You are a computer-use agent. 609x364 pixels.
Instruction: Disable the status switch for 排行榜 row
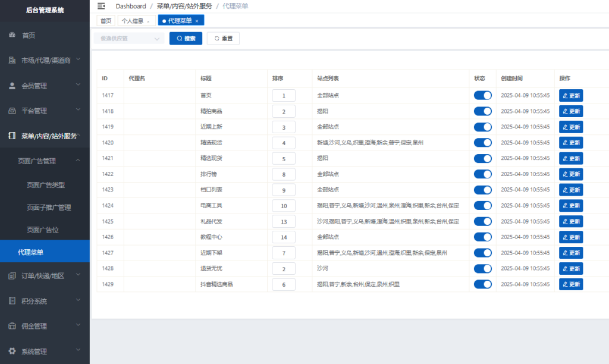pos(482,174)
